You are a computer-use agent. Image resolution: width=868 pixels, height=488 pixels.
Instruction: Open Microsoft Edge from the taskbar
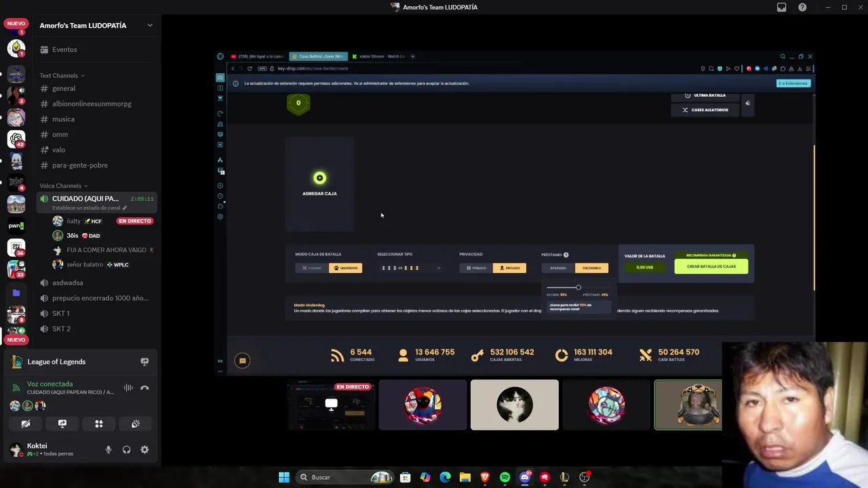(446, 477)
